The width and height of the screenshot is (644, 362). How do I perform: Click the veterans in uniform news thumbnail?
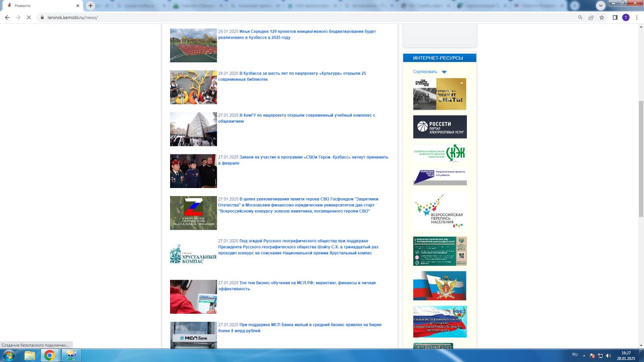(193, 171)
